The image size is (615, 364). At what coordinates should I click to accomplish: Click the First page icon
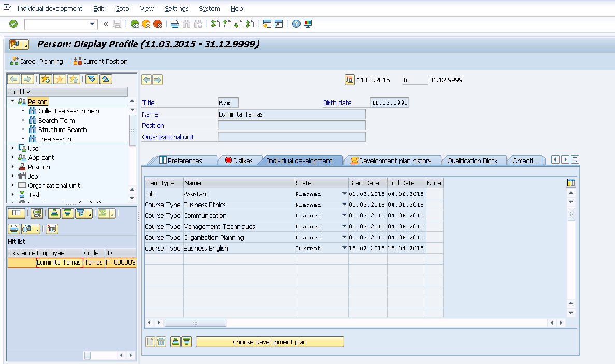[x=216, y=24]
